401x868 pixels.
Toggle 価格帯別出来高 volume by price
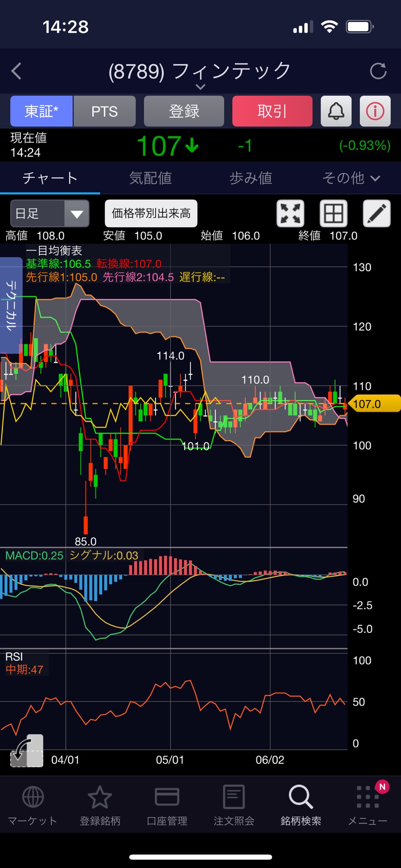pos(151,213)
